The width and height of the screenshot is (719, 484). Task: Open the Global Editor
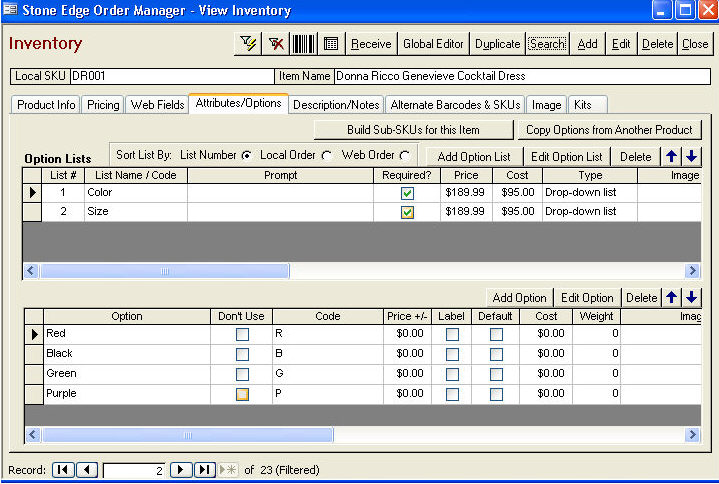pyautogui.click(x=433, y=44)
